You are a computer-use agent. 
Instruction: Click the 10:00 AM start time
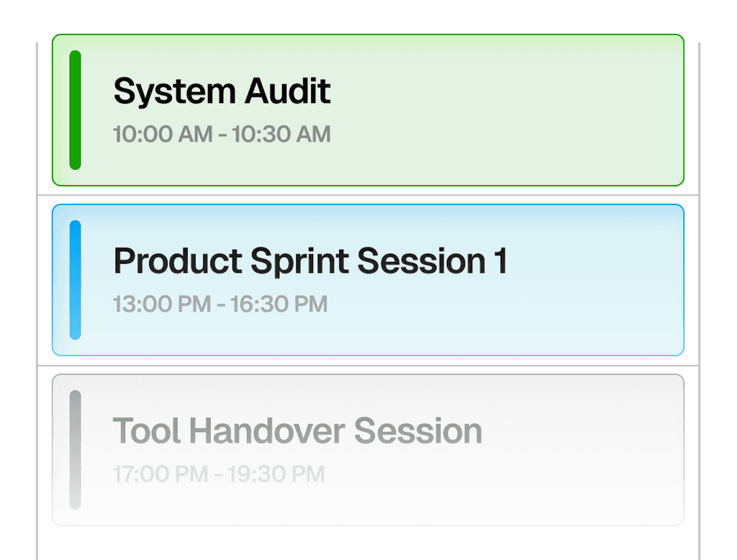tap(163, 134)
